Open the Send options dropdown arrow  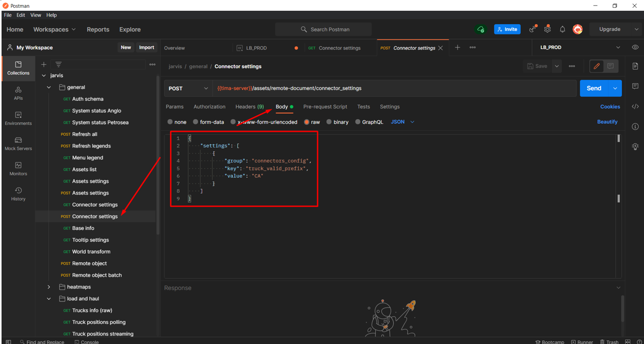tap(615, 88)
